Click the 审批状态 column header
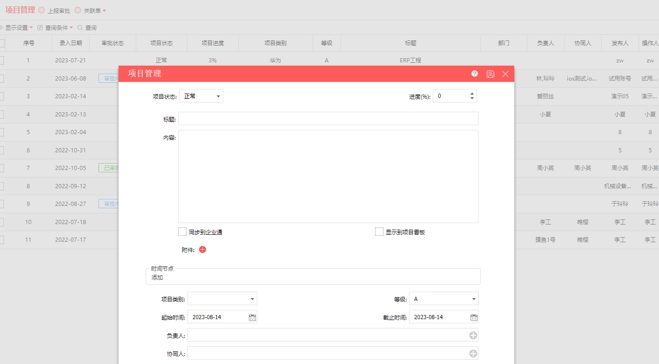659x364 pixels. click(x=113, y=43)
